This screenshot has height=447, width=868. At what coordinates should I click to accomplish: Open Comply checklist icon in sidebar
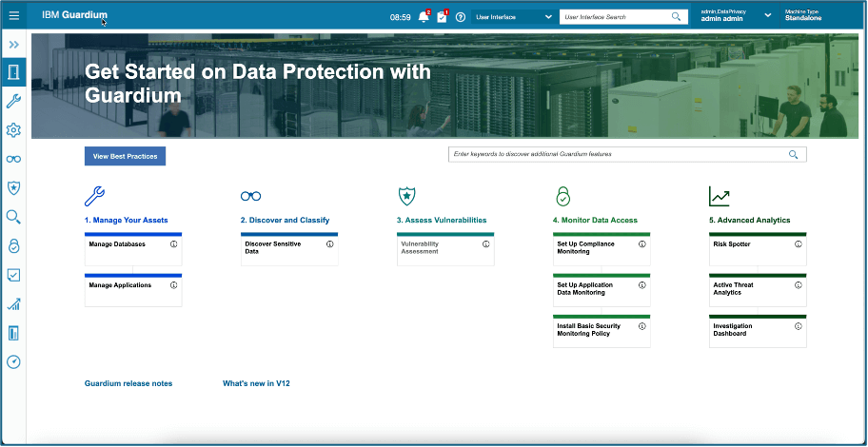(x=14, y=275)
